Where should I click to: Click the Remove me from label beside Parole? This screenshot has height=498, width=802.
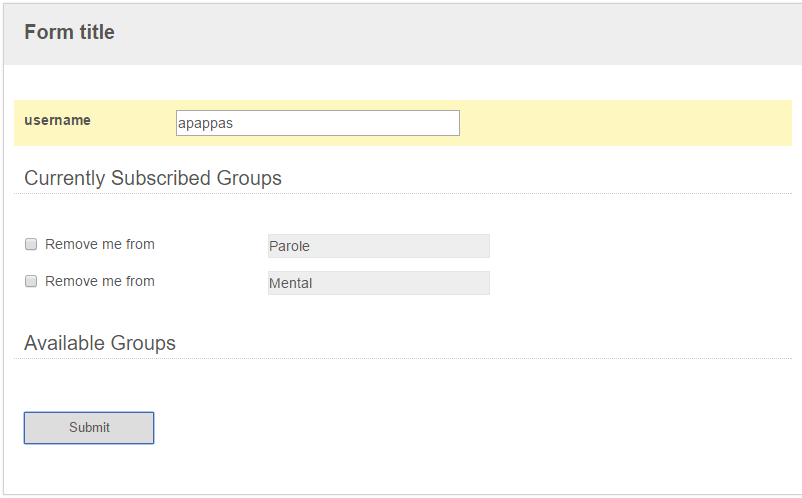click(100, 244)
